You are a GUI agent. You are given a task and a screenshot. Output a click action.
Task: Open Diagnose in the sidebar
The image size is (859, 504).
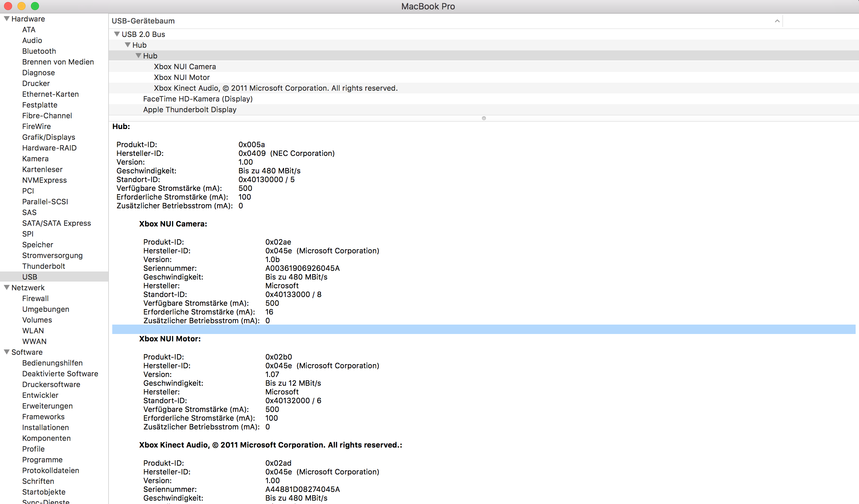[x=38, y=73]
